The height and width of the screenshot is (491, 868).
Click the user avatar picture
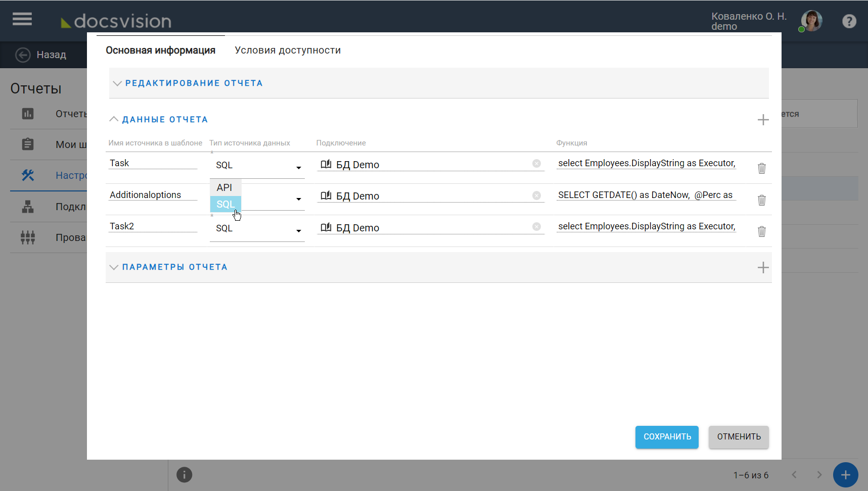[x=811, y=21]
